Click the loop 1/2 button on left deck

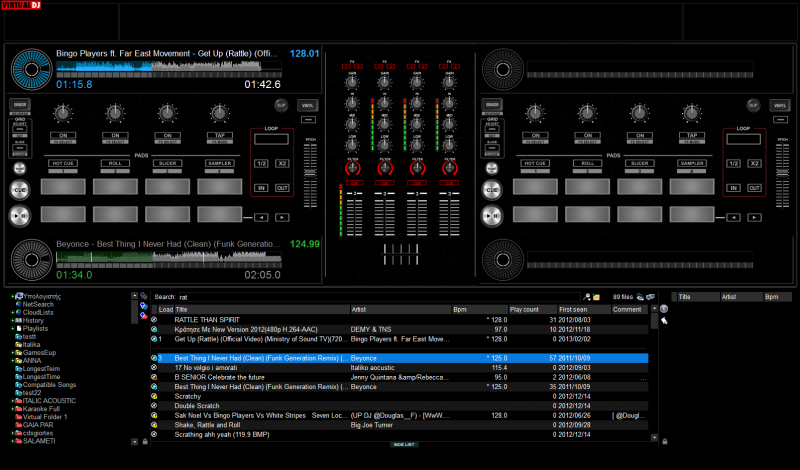[x=261, y=163]
